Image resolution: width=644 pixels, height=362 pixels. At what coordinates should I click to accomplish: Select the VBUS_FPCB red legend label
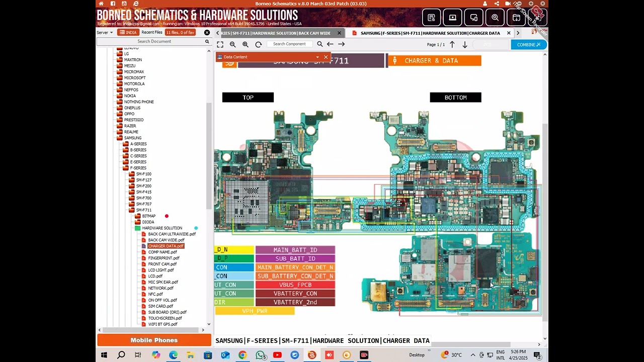295,285
